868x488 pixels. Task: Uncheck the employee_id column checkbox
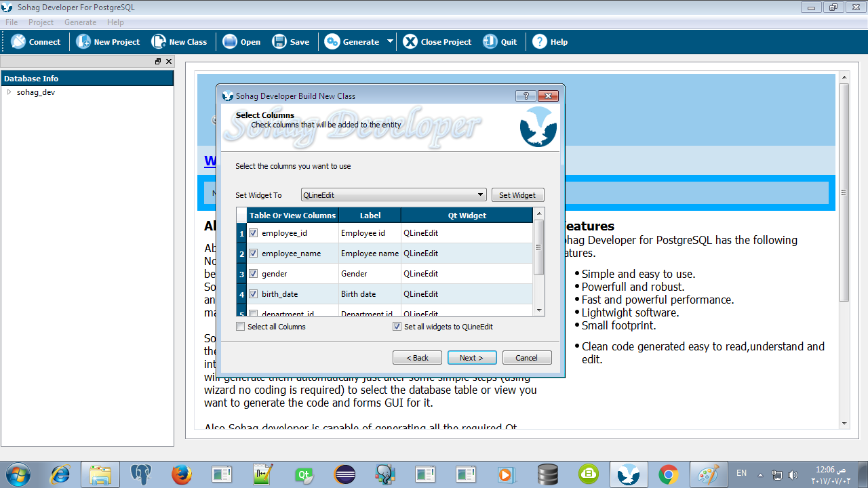pos(254,233)
